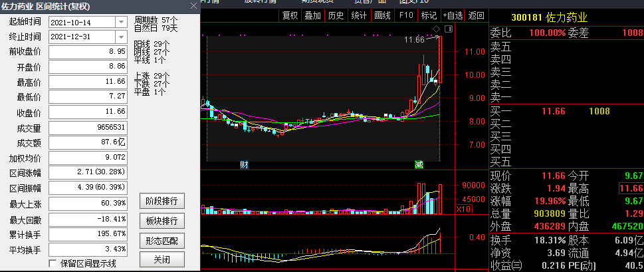Click the 加权均价 field showing 9.072
The height and width of the screenshot is (272, 644).
[x=88, y=158]
